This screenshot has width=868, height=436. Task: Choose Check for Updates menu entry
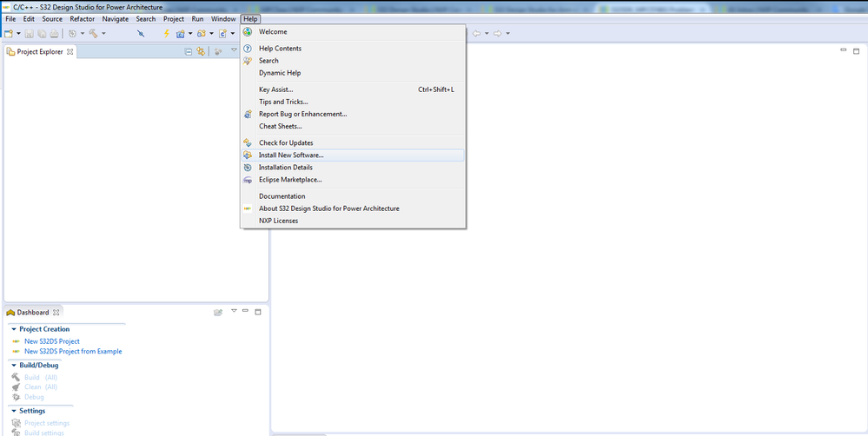pos(353,142)
